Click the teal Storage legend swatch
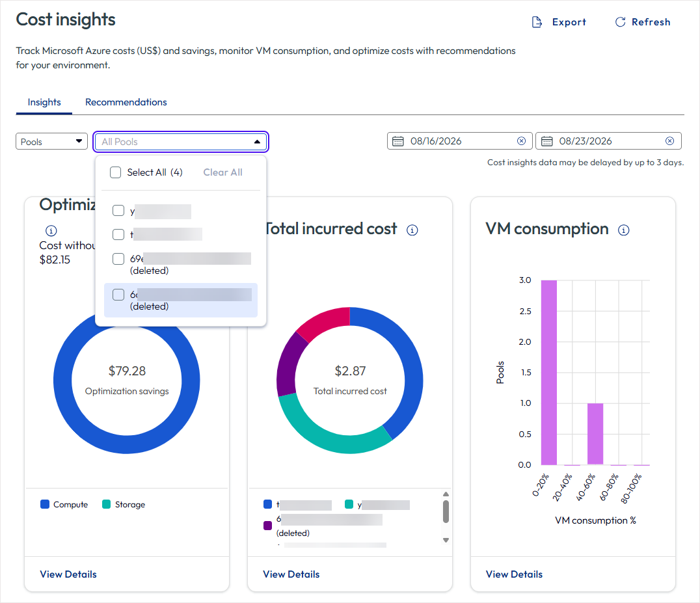The height and width of the screenshot is (603, 700). [x=106, y=504]
